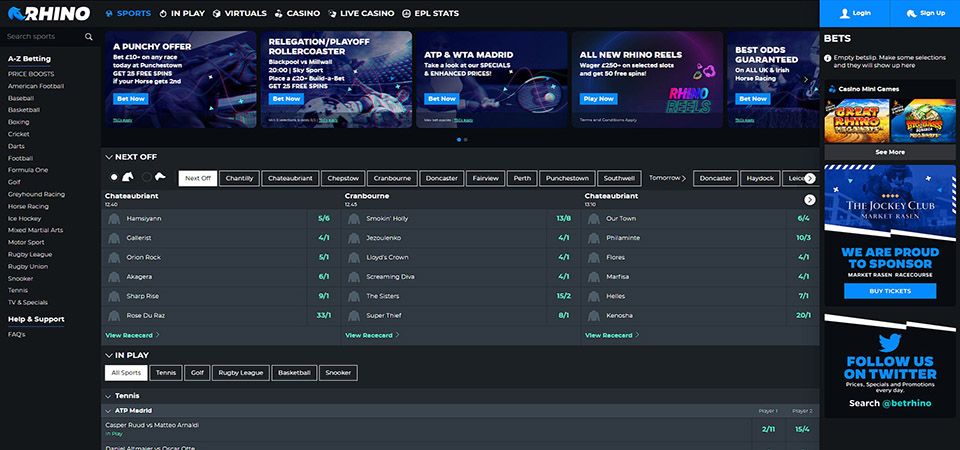Select the horse racing radio option
The width and height of the screenshot is (960, 450).
pos(114,177)
